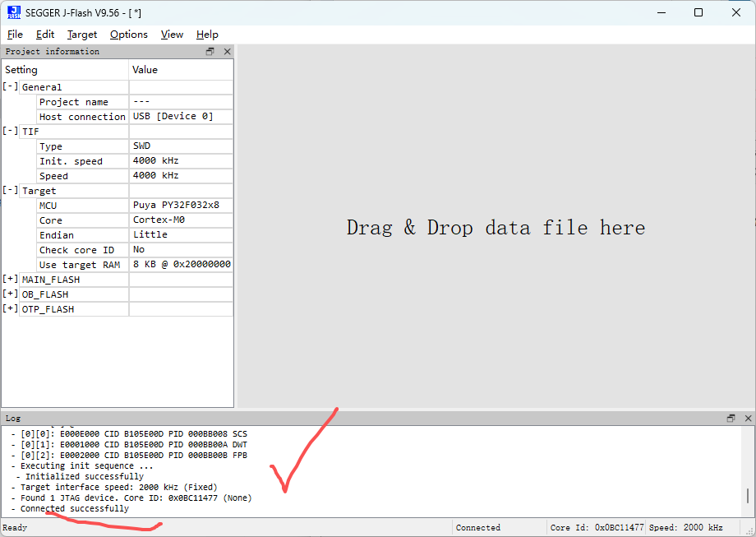Click the 8 KB @ 0x20000000 value
The image size is (756, 537).
(182, 265)
